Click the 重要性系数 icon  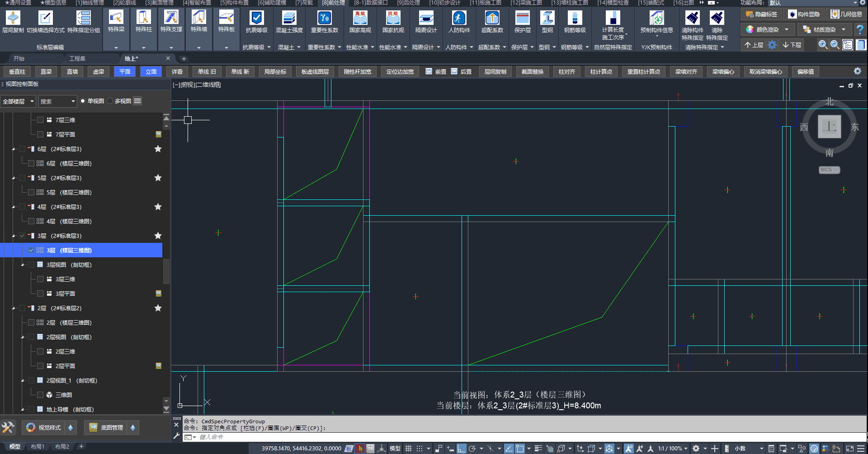pos(325,18)
